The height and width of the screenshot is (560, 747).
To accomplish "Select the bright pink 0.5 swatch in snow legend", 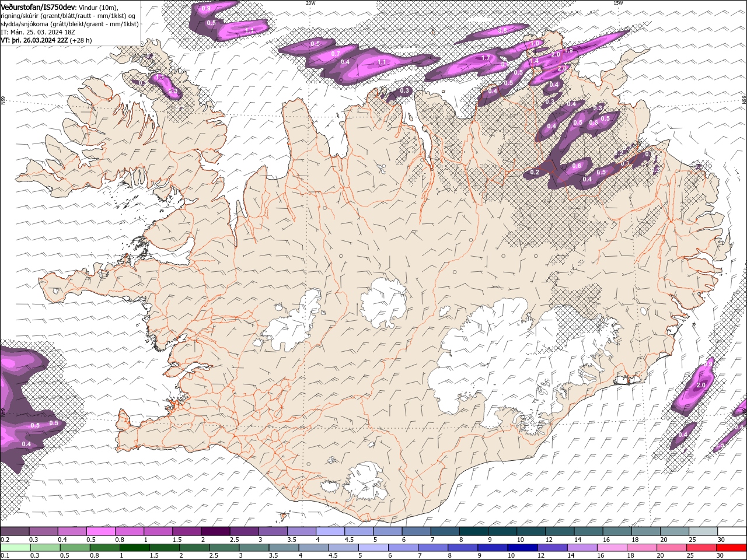I will tap(100, 531).
